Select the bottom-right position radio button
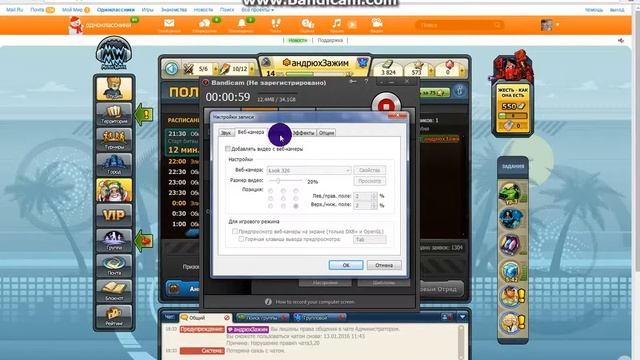Image resolution: width=640 pixels, height=360 pixels. [296, 206]
